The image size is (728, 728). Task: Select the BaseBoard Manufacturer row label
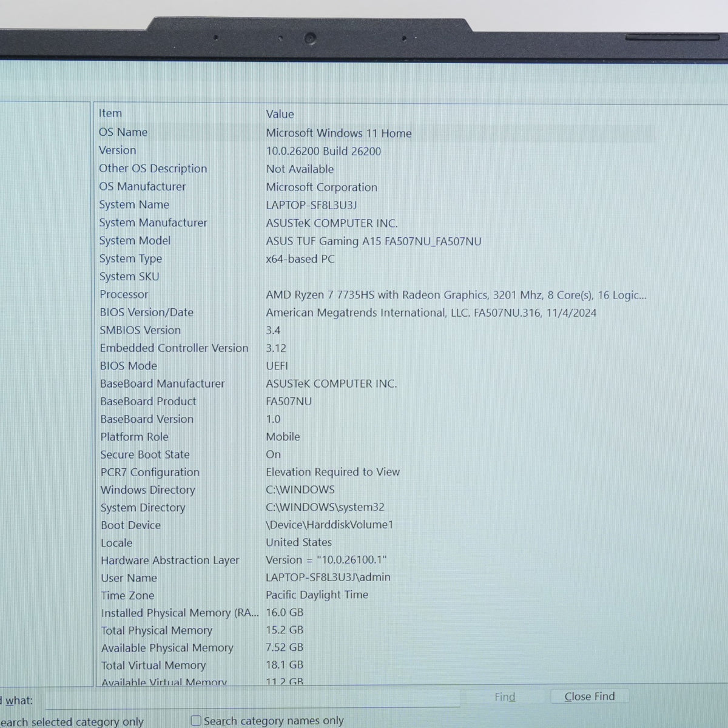(x=163, y=384)
